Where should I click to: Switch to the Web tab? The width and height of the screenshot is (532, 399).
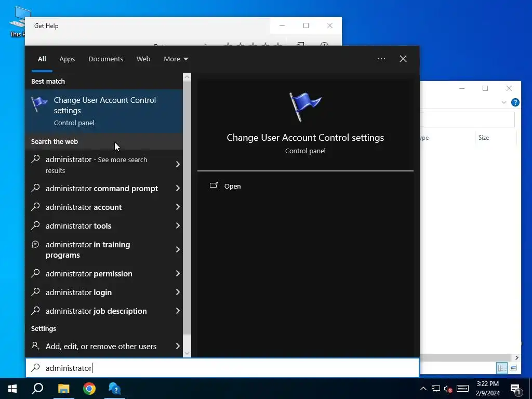click(x=143, y=59)
